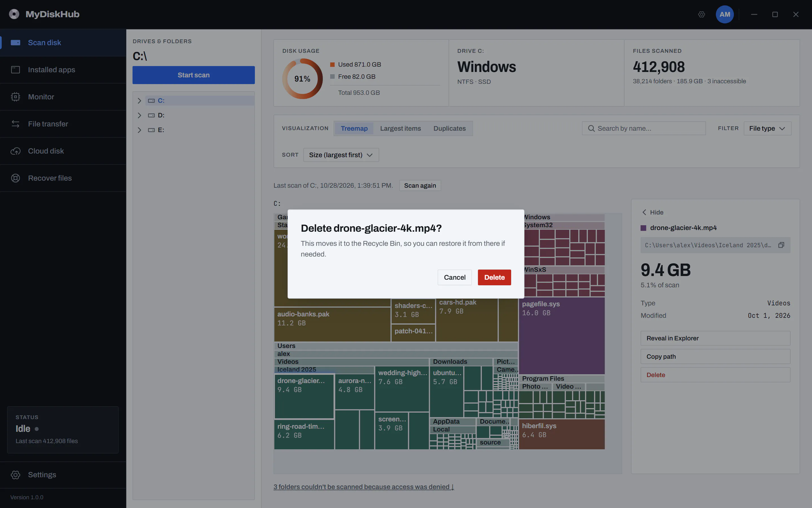Open the Size (largest first) sort dropdown
Screen dimensions: 812x508
click(341, 155)
